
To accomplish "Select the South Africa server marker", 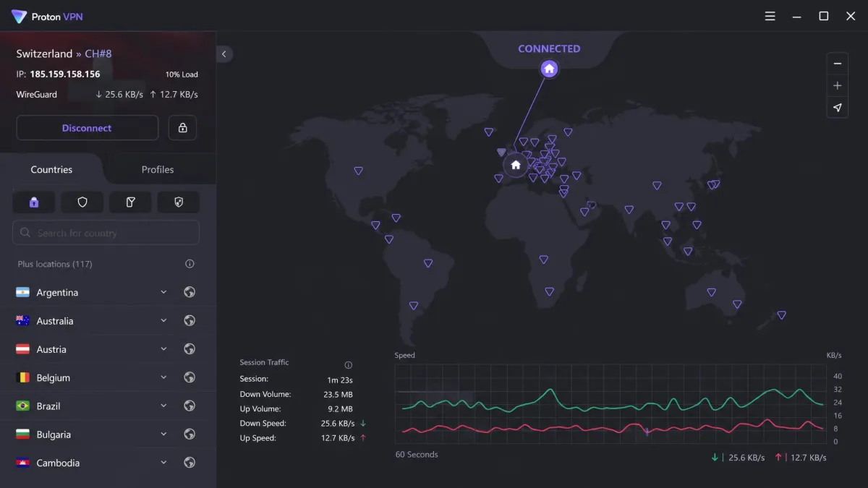I will point(549,292).
